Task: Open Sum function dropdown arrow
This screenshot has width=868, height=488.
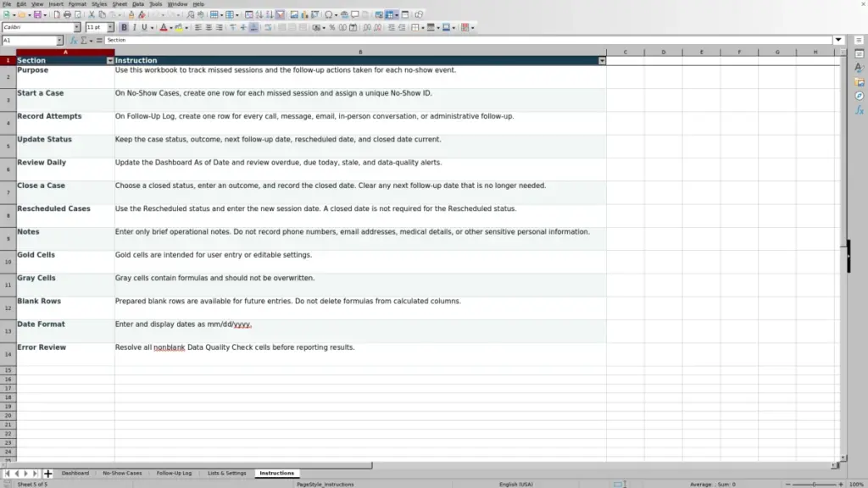Action: 91,41
